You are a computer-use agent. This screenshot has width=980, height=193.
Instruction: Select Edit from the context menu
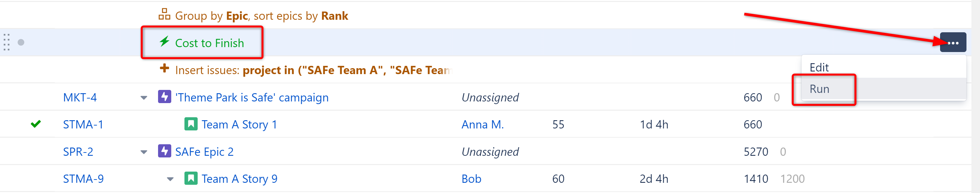(x=819, y=67)
